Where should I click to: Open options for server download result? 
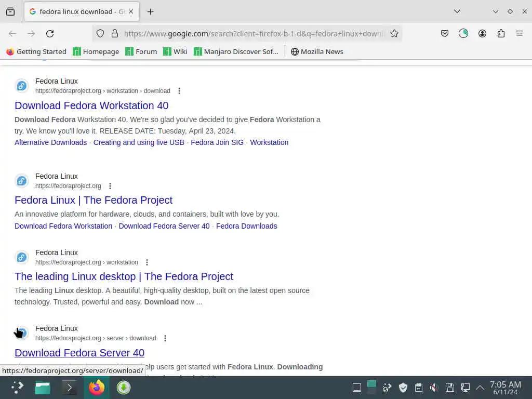[x=165, y=338]
